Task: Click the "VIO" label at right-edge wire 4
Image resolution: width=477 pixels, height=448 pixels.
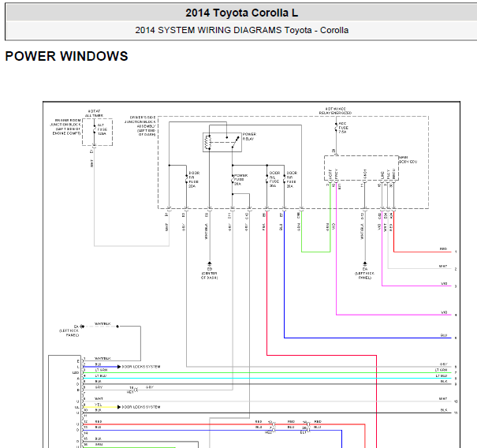Action: 444,312
